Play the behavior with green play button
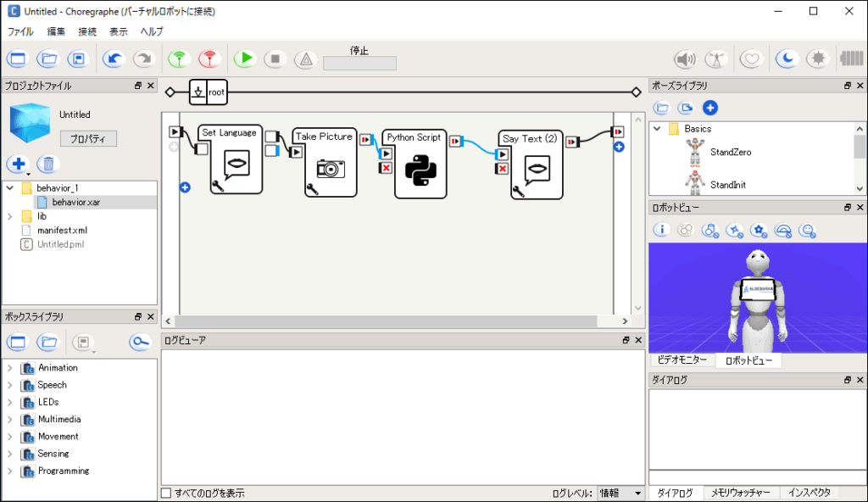Viewport: 868px width, 502px height. point(245,59)
